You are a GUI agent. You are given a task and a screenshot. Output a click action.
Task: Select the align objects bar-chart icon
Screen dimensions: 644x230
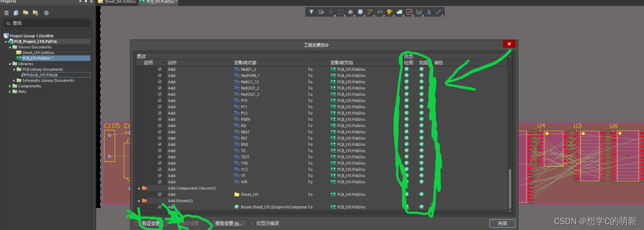coord(350,12)
